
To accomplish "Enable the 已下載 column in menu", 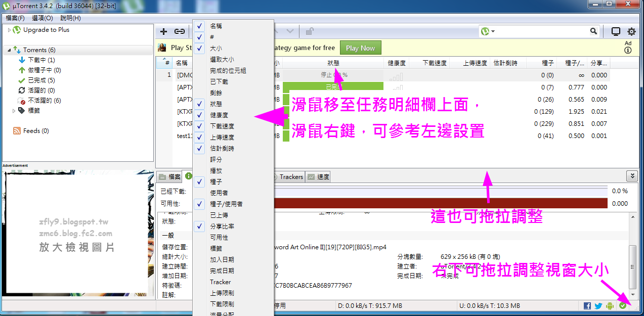I will coord(233,81).
